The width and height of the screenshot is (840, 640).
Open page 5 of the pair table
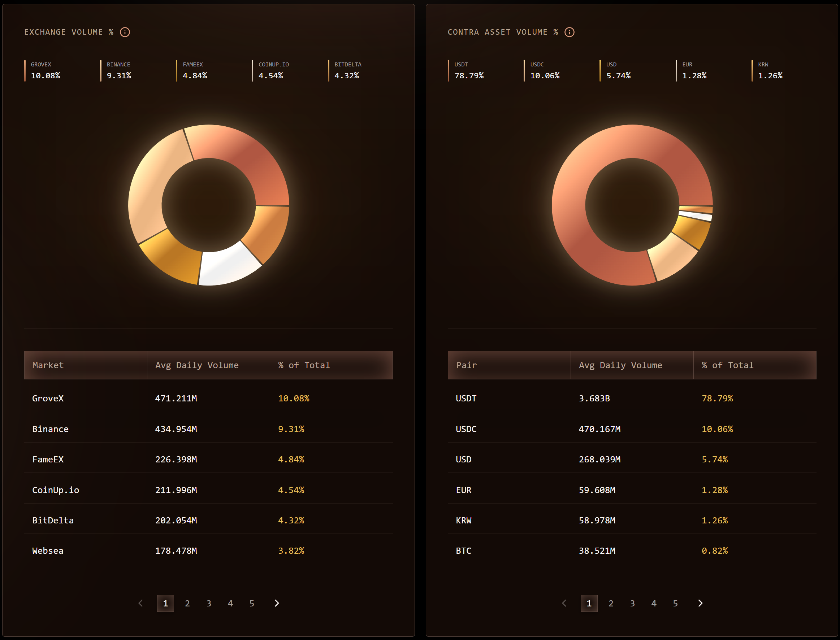pos(675,603)
